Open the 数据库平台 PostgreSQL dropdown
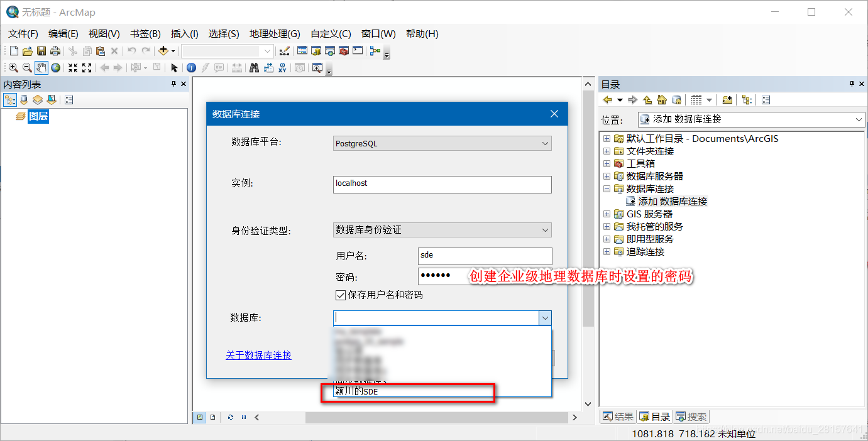This screenshot has width=868, height=441. tap(442, 143)
